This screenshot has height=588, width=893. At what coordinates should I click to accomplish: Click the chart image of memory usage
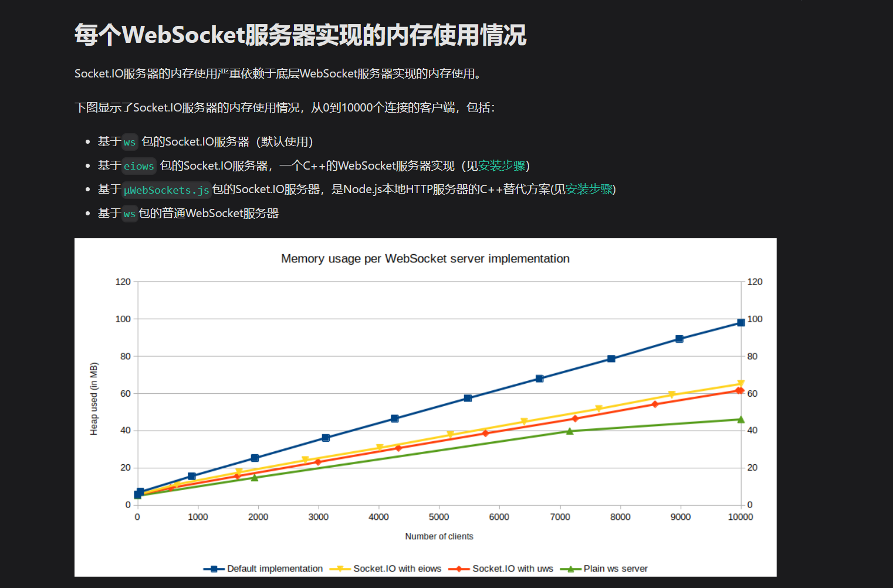tap(425, 407)
